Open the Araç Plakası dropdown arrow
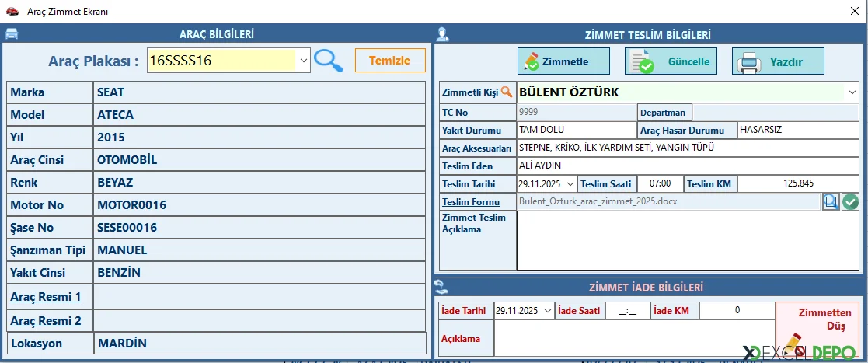Viewport: 868px width, 363px height. tap(303, 61)
